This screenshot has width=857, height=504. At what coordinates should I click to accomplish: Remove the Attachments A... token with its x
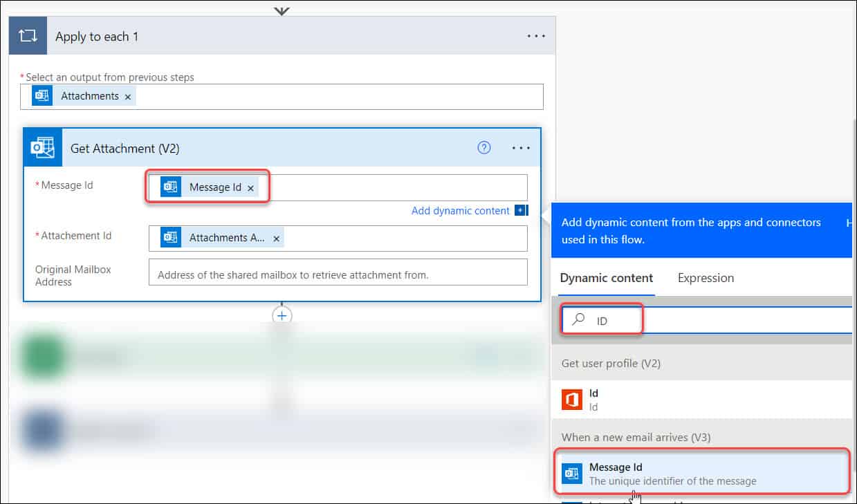276,238
